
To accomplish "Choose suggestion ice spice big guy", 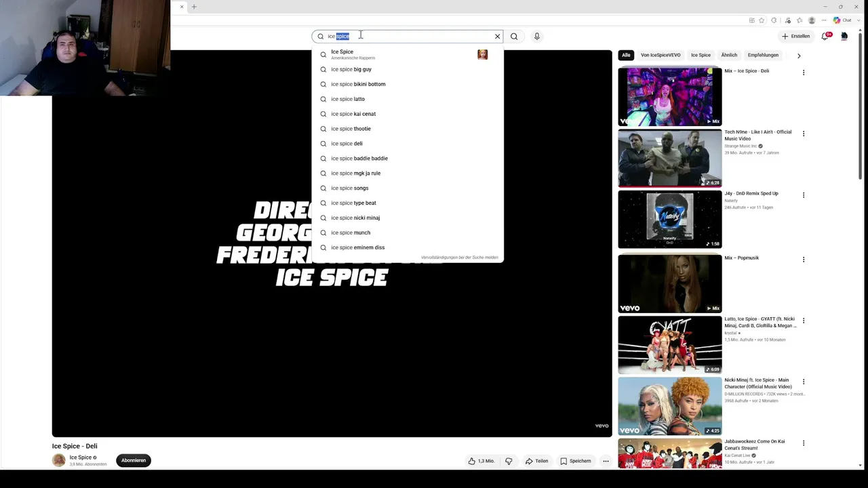I will point(408,69).
